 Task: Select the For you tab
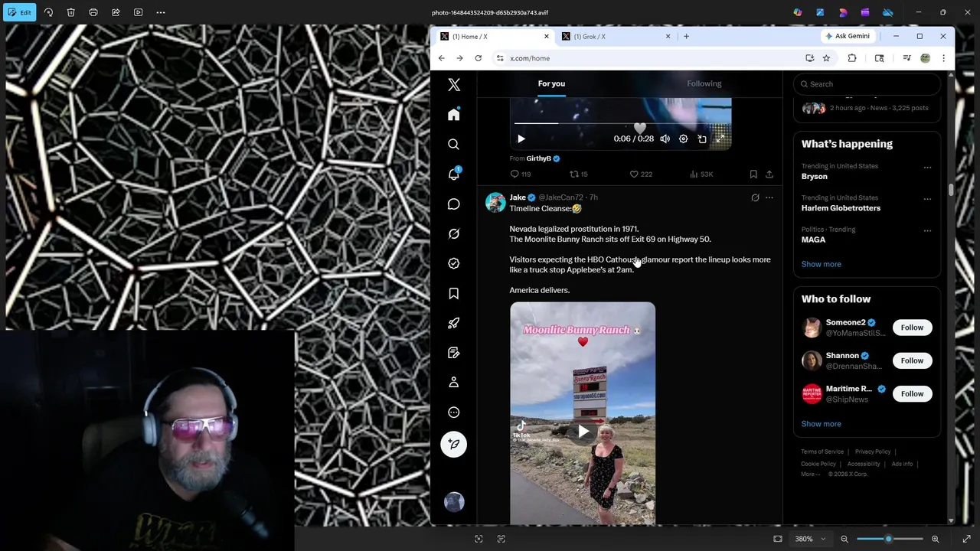tap(551, 83)
